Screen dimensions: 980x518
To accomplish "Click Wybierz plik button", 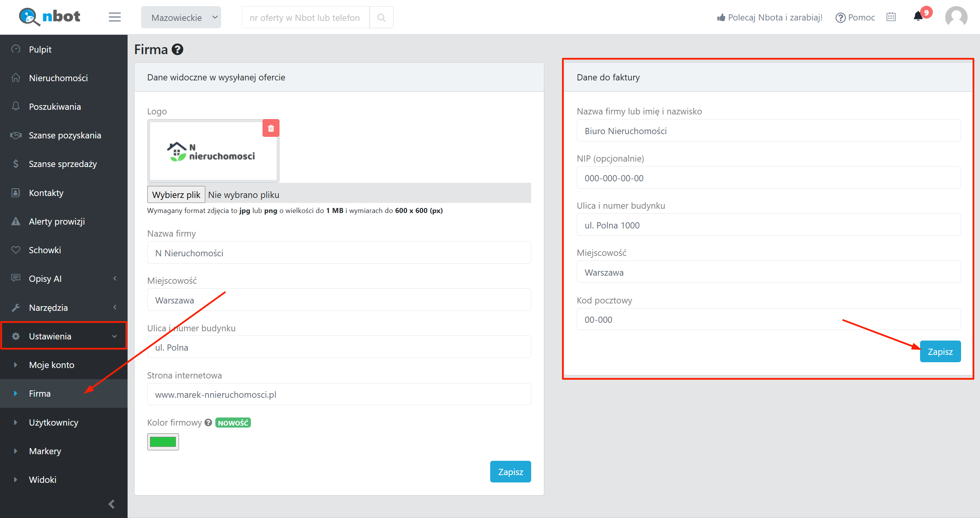I will (x=176, y=195).
